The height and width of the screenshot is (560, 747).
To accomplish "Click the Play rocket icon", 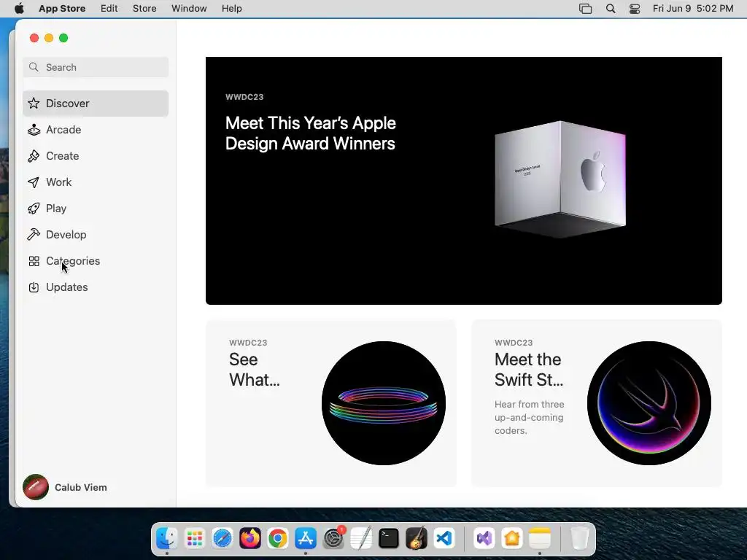I will coord(34,208).
